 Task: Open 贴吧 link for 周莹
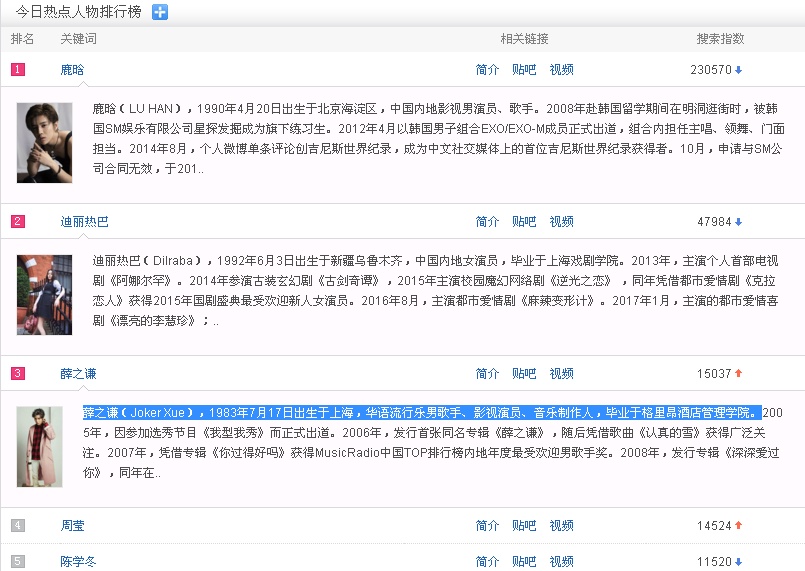[524, 526]
